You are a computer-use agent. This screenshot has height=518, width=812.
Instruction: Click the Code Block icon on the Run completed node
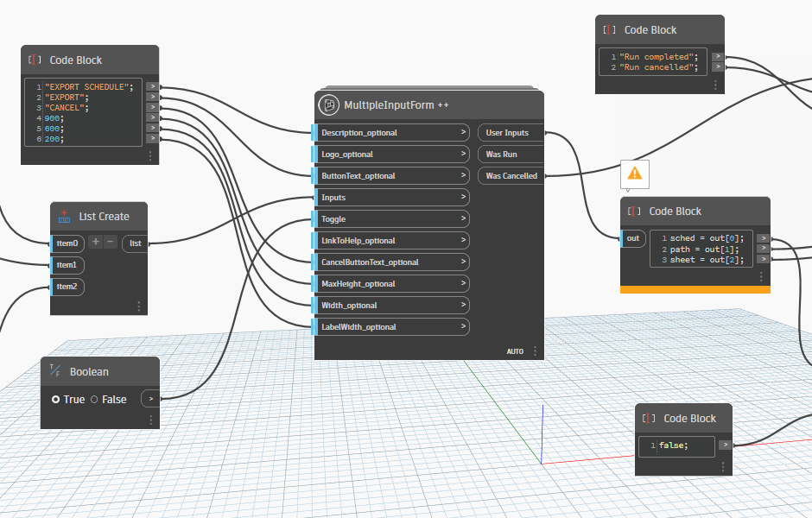pos(608,29)
